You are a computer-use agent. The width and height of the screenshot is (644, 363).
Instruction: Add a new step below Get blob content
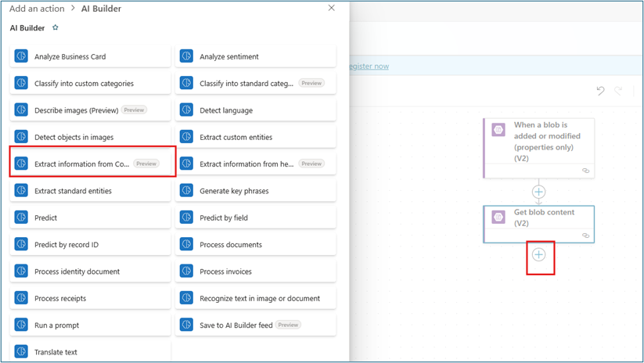click(538, 254)
